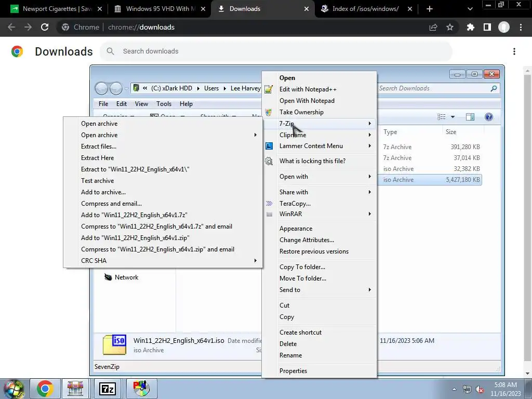Click TeraCopy... menu entry
This screenshot has width=532, height=399.
[x=295, y=204]
